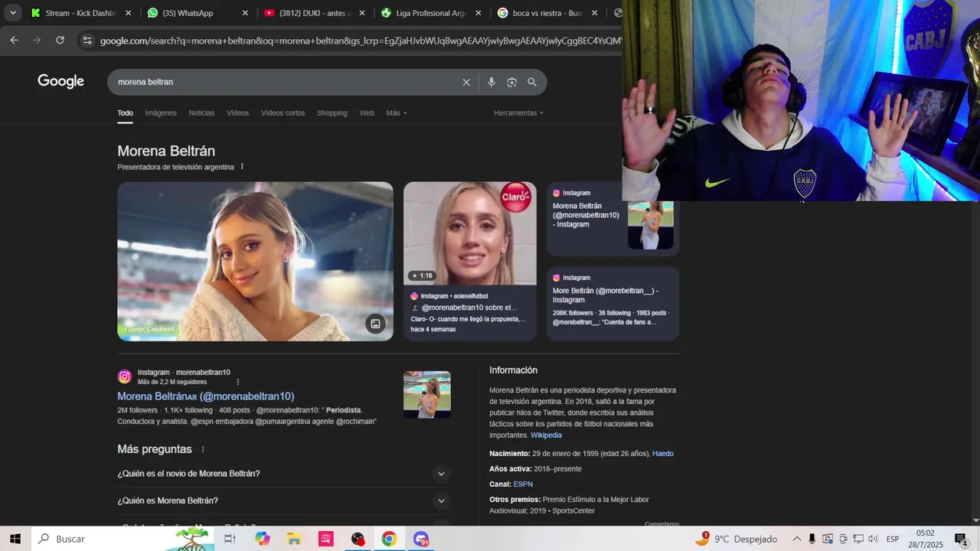Launch Copilot from the taskbar

point(263,539)
